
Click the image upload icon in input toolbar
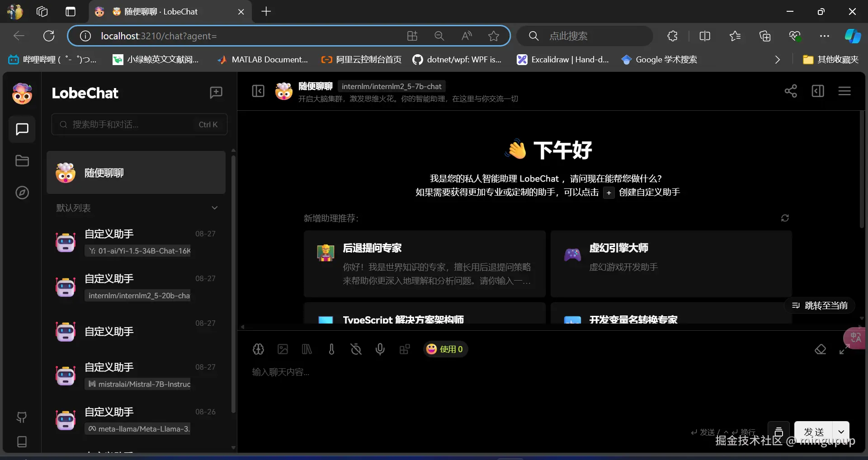coord(283,349)
